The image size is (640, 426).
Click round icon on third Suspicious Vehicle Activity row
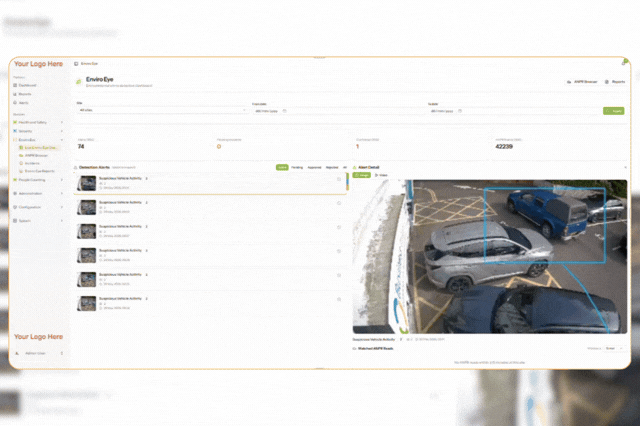coord(339,227)
